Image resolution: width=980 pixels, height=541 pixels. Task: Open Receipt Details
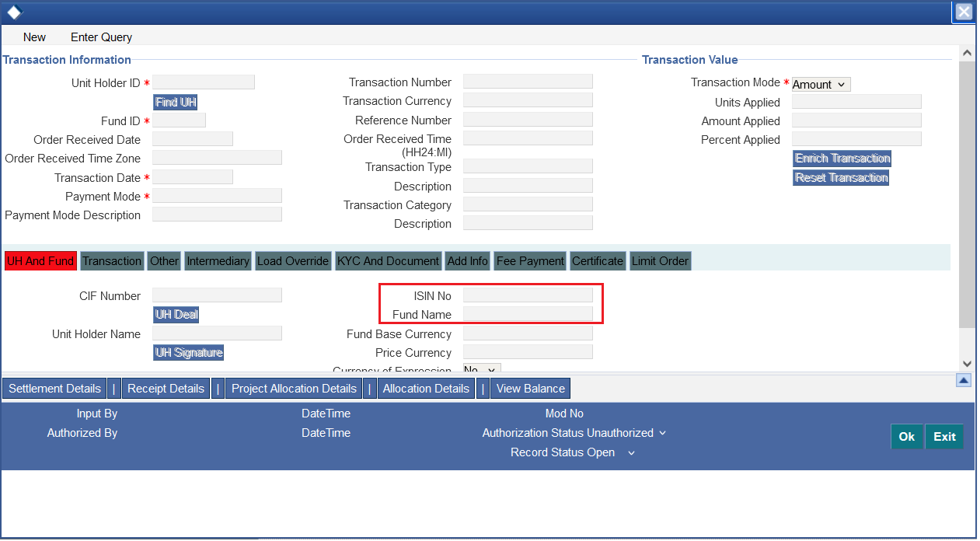[166, 389]
